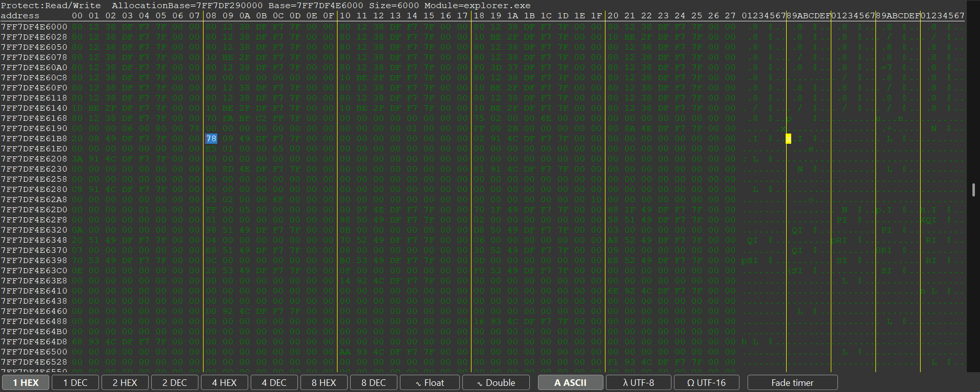
Task: Click the Protect:Read/Write header text
Action: (x=51, y=6)
